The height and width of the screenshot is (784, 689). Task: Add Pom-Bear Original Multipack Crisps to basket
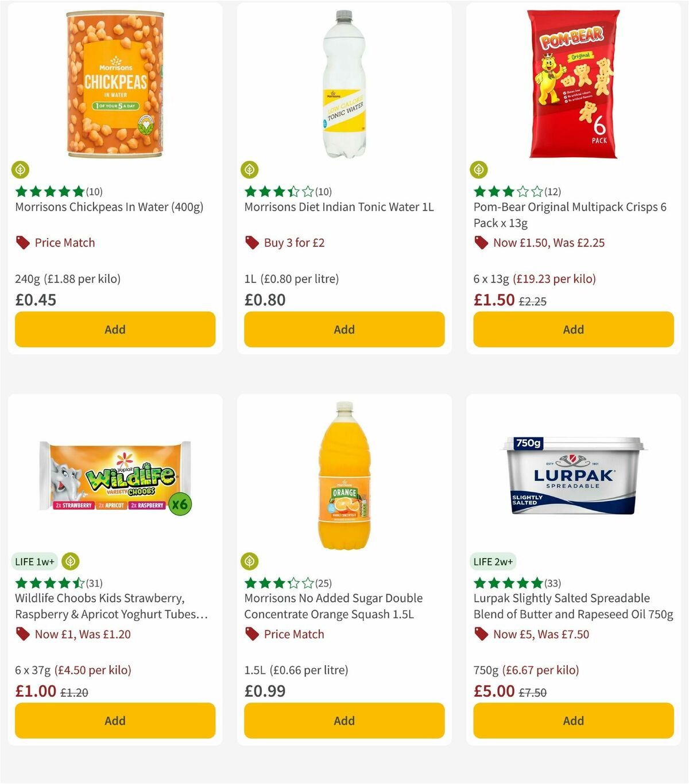tap(573, 329)
